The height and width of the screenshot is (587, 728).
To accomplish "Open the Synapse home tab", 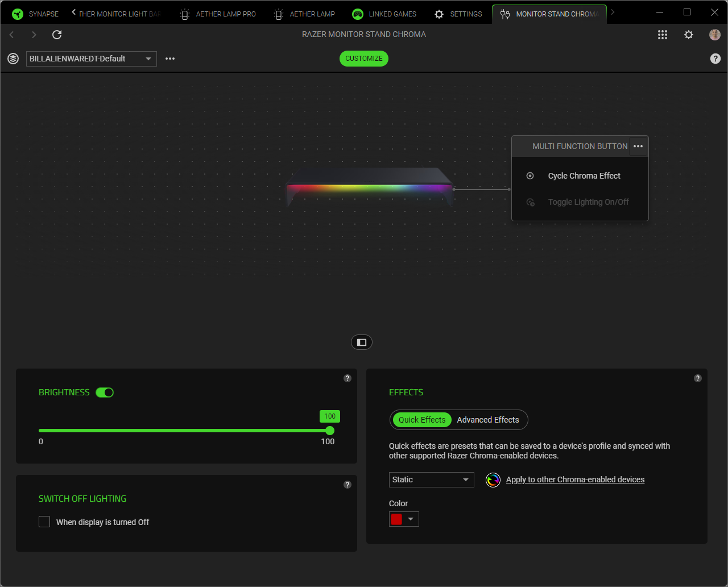I will (x=35, y=14).
